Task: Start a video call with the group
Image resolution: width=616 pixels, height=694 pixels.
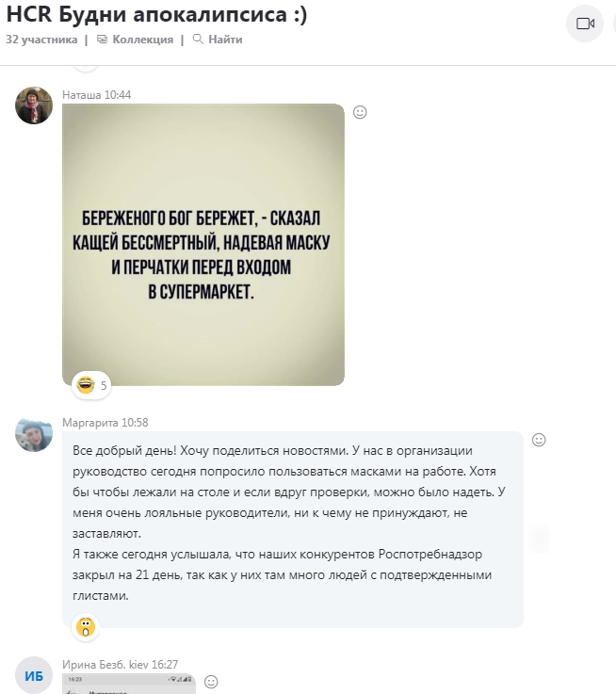Action: [585, 24]
